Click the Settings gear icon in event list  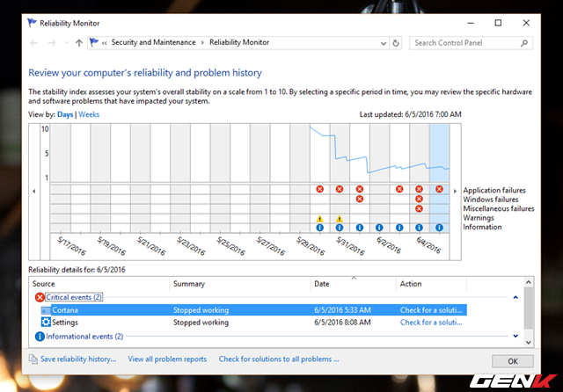(46, 323)
